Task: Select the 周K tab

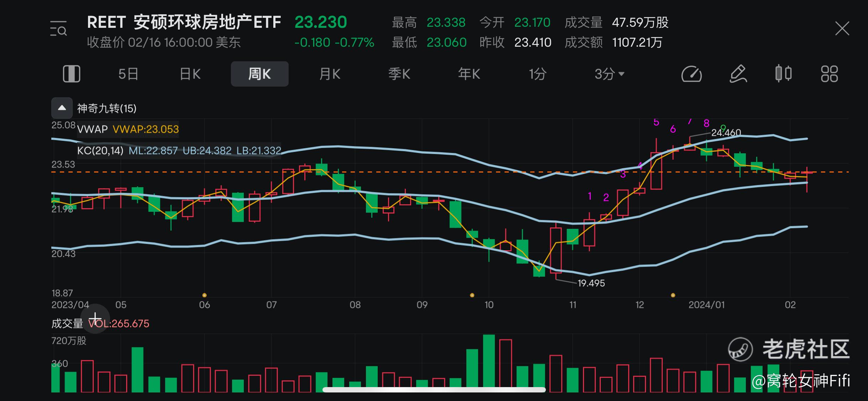Action: tap(260, 74)
